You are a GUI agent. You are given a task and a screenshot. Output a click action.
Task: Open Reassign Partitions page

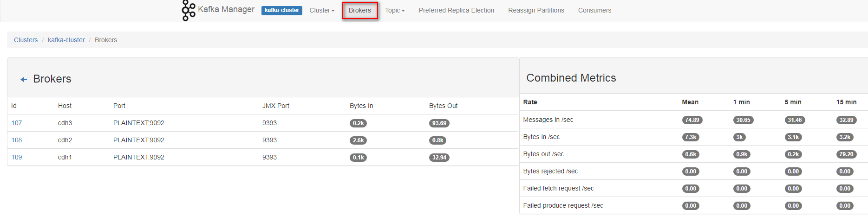click(x=536, y=10)
